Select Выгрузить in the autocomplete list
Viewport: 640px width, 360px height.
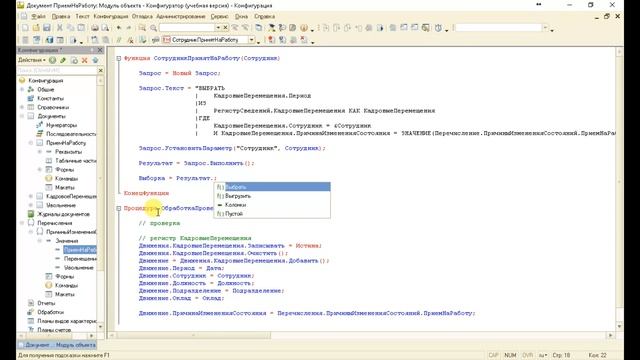click(x=272, y=196)
